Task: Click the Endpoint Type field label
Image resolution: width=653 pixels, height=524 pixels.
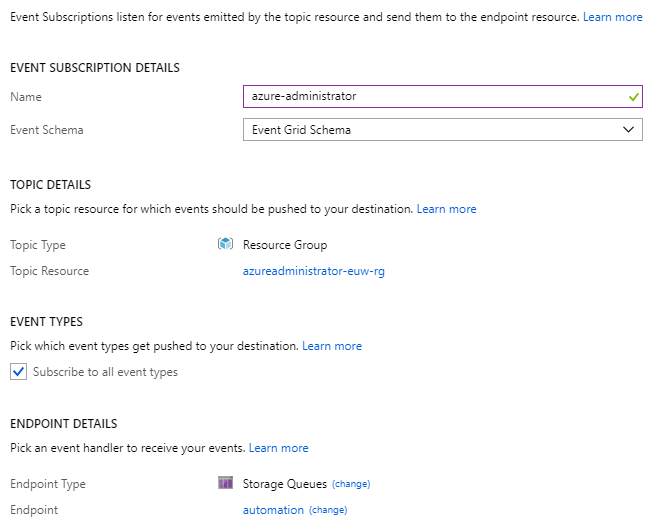Action: [x=48, y=484]
